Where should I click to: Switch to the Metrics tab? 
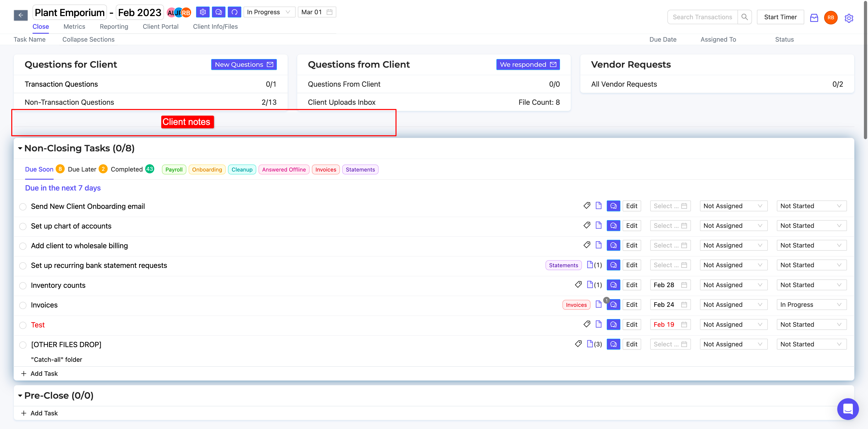[74, 27]
